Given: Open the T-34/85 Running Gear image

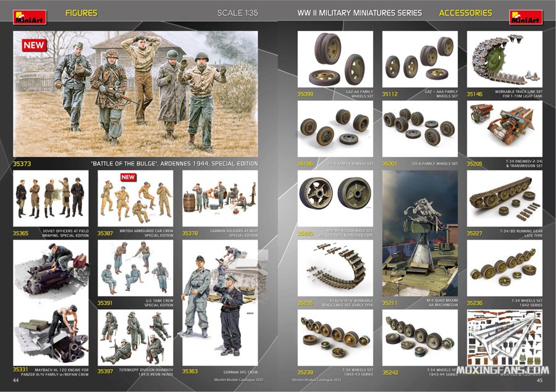Looking at the screenshot, I should point(505,199).
